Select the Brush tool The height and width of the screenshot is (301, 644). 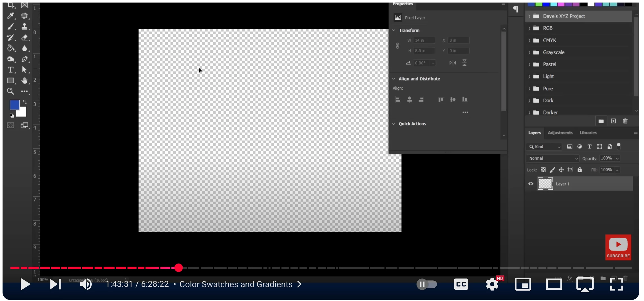click(x=10, y=26)
